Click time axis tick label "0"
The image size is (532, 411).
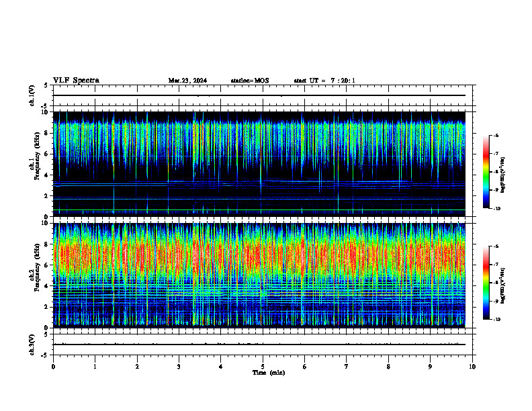point(53,367)
